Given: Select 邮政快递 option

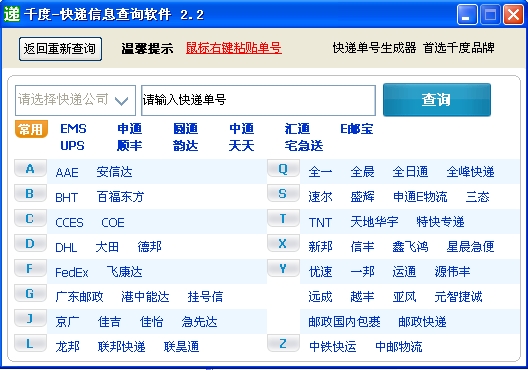Looking at the screenshot, I should point(422,322).
